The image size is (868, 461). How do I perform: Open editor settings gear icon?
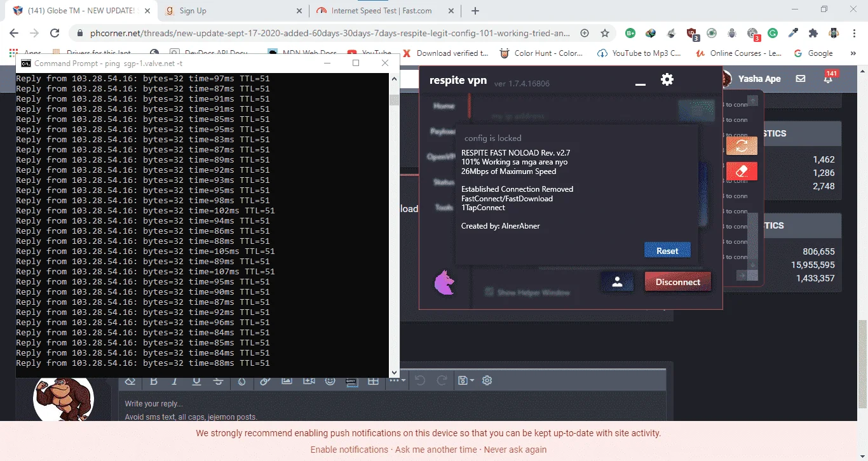click(487, 381)
